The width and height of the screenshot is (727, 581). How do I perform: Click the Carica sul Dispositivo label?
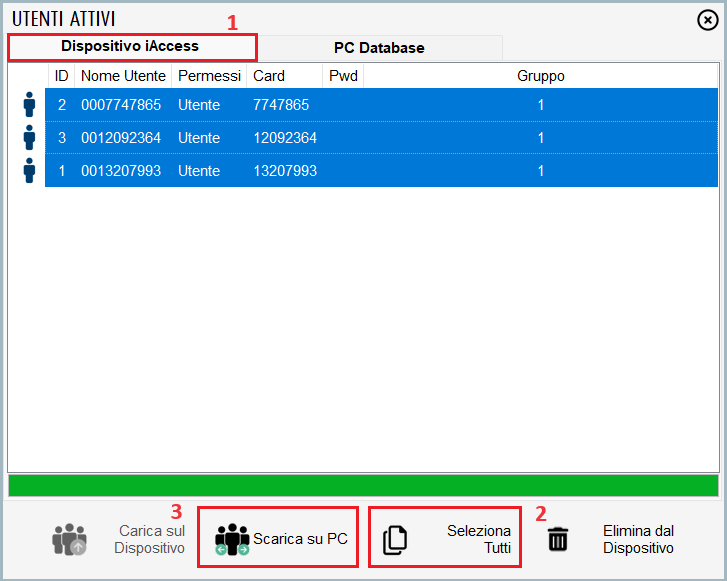150,539
